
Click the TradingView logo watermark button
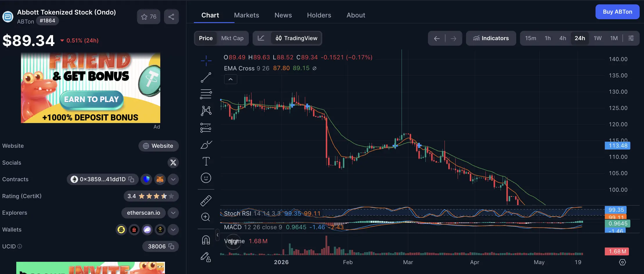[x=233, y=242]
